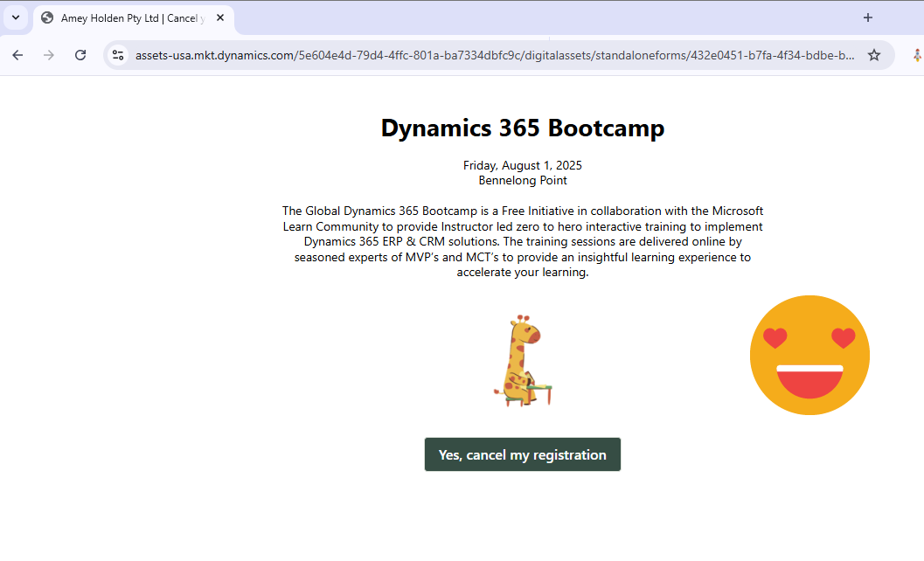Open site information icon in address bar
Screen dimensions: 924x561
tap(118, 55)
